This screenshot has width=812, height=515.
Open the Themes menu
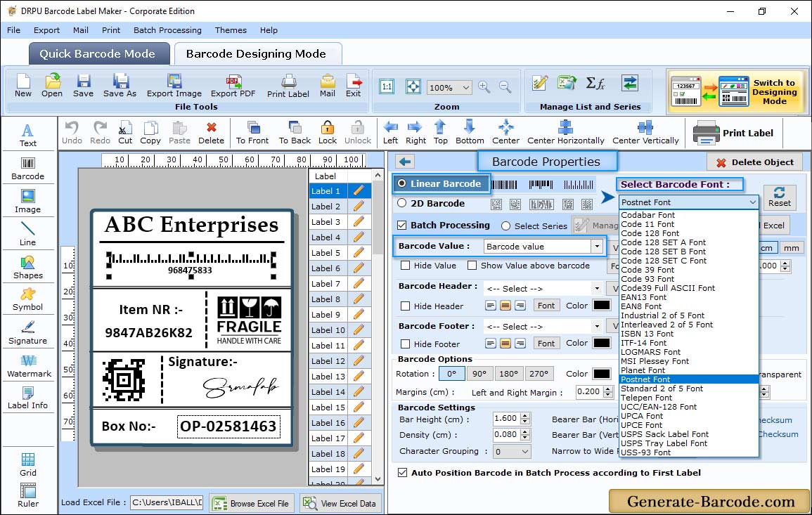tap(231, 30)
